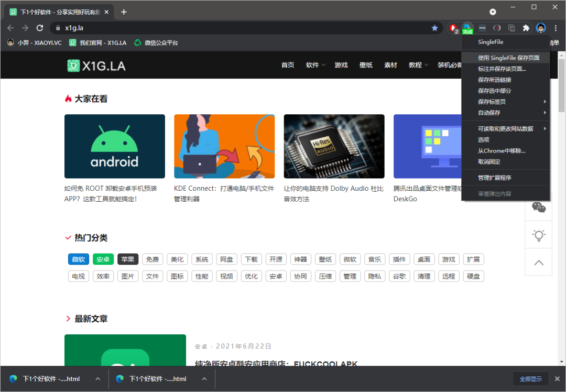Select 取消固定 in the menu

click(x=506, y=162)
